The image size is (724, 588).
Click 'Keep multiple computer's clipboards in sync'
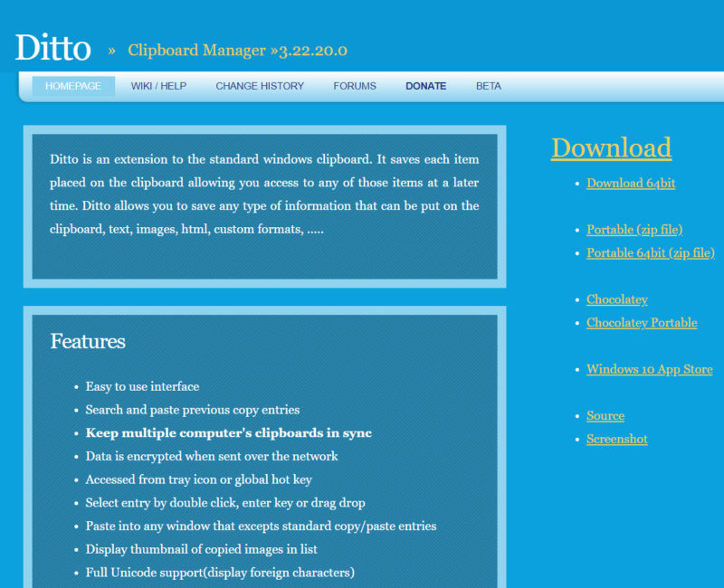(x=229, y=433)
